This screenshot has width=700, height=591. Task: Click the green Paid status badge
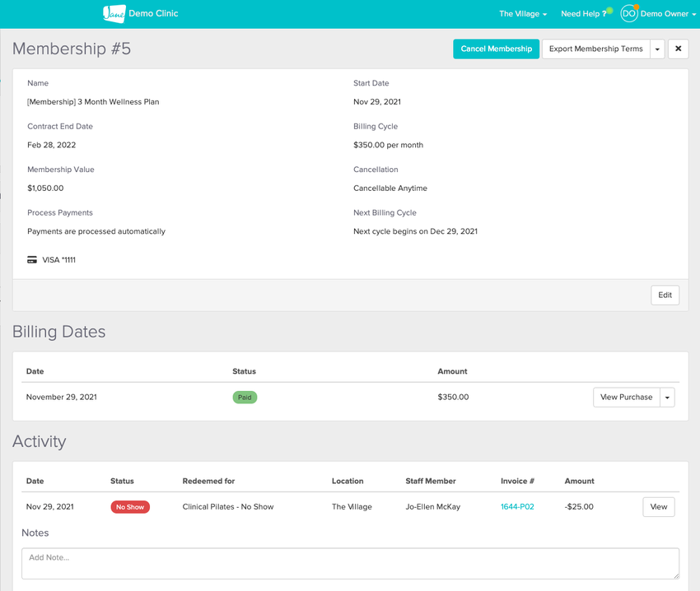(245, 398)
